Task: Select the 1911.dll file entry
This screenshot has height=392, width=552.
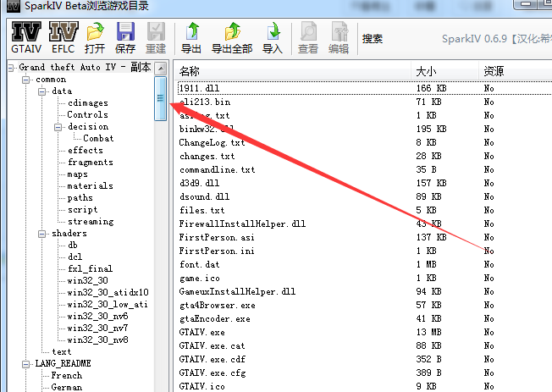Action: [x=199, y=88]
